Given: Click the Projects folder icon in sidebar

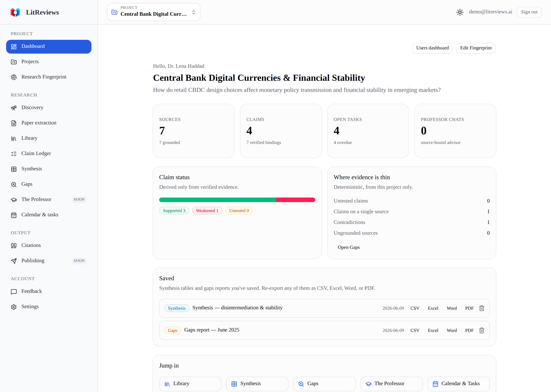Looking at the screenshot, I should click(x=14, y=62).
